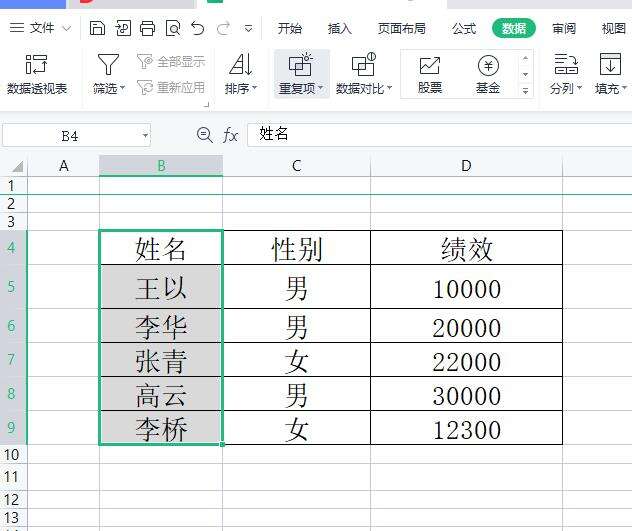Select row 10 header
This screenshot has height=531, width=632.
click(13, 455)
